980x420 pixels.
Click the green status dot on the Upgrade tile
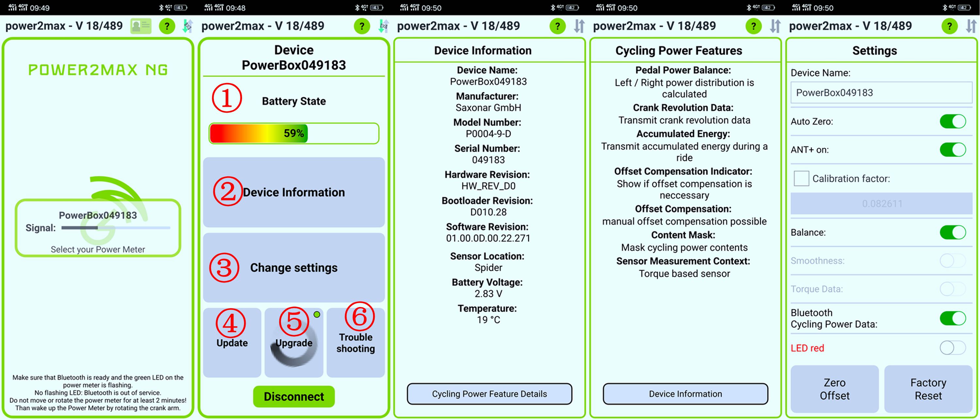(317, 315)
